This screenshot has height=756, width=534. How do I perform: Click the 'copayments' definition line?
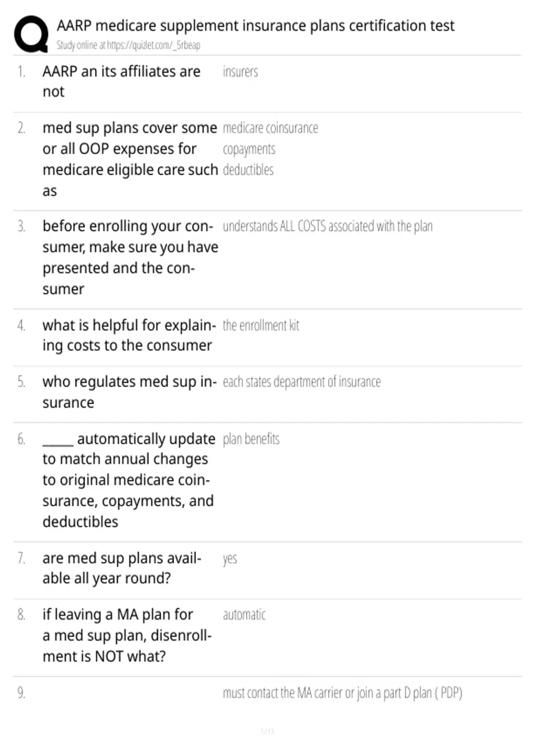249,149
